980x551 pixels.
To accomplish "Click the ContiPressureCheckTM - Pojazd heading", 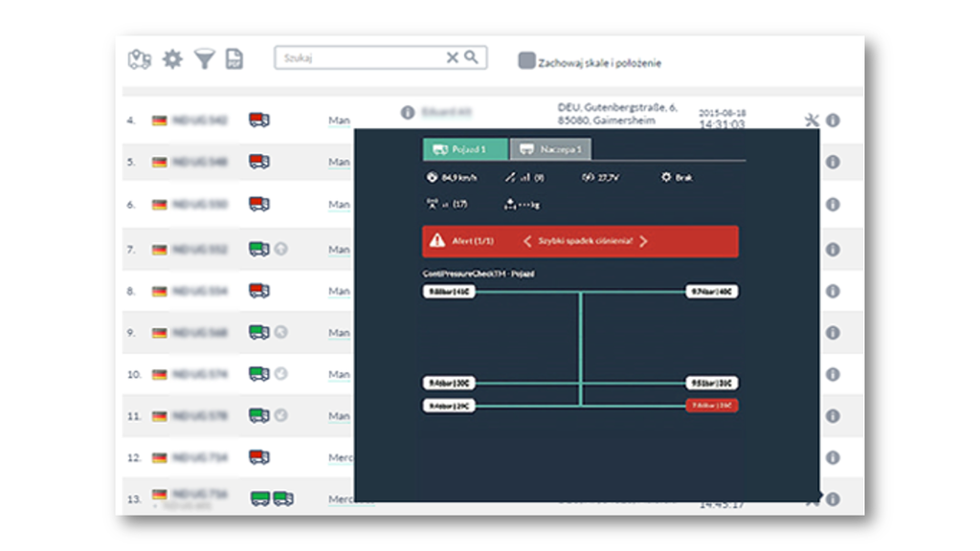I will tap(479, 274).
